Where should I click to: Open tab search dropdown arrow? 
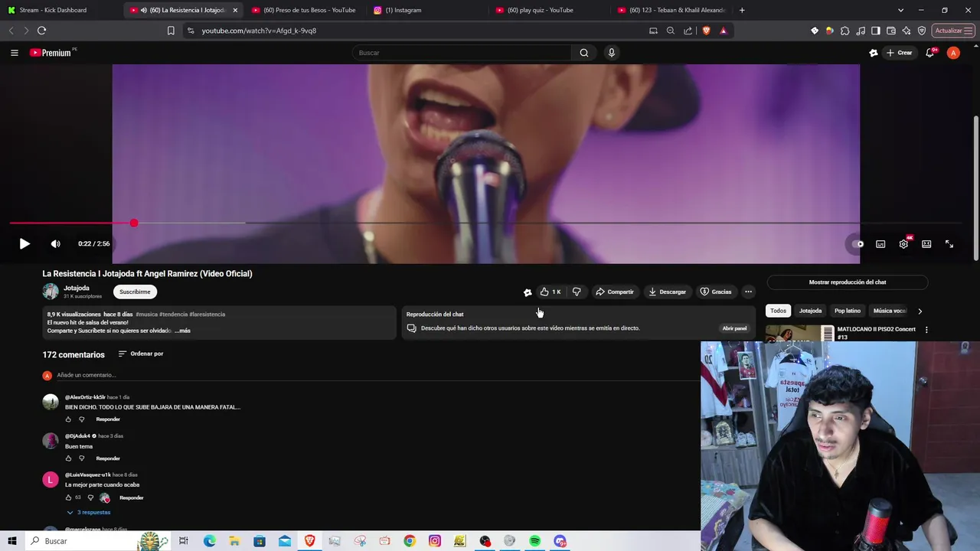click(900, 10)
